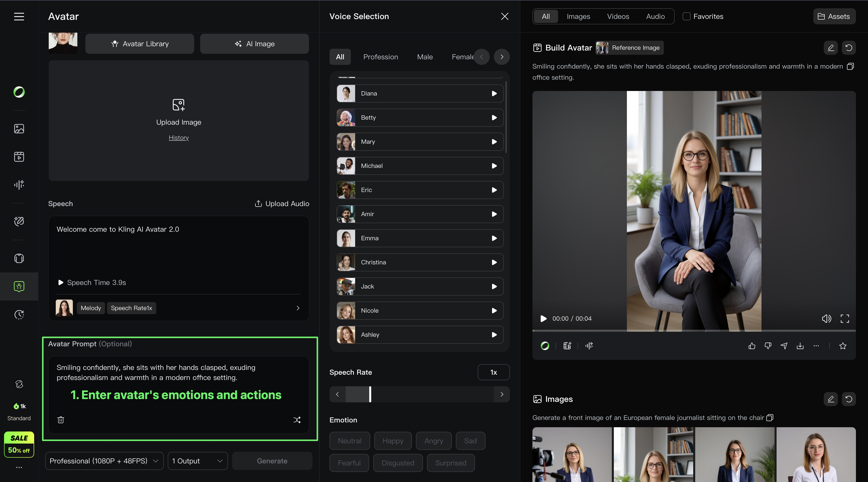Expand Melody voice settings chevron
The width and height of the screenshot is (868, 482).
[x=298, y=308]
